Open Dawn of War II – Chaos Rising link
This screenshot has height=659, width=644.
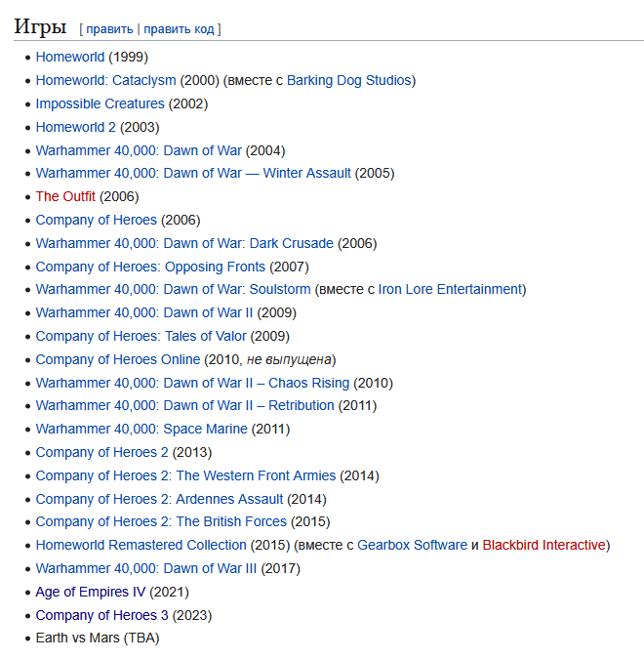coord(192,384)
